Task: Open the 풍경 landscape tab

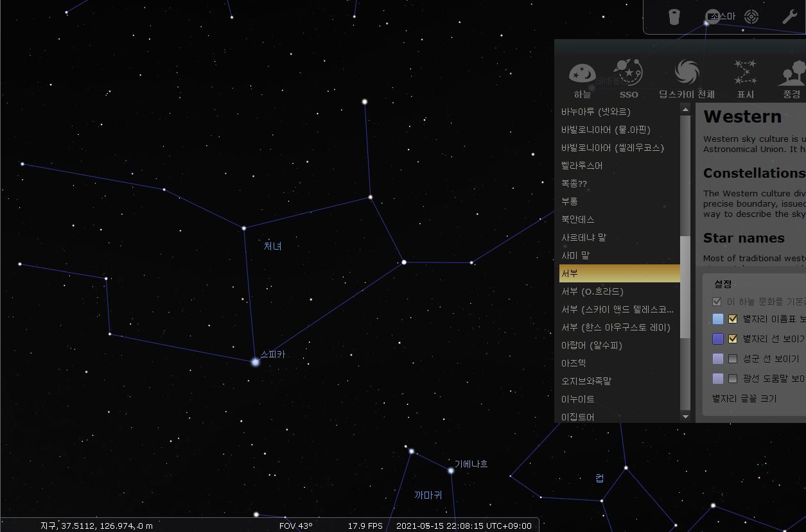Action: point(791,80)
